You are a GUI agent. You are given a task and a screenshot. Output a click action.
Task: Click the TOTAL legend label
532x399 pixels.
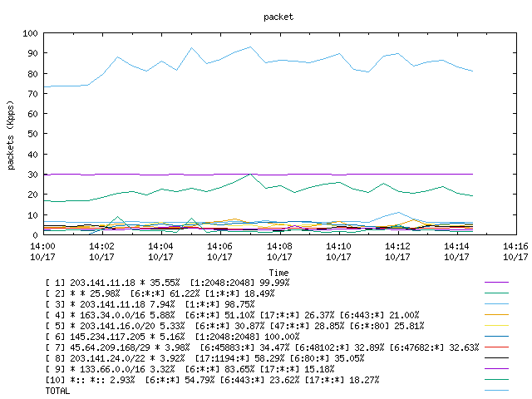click(x=57, y=391)
